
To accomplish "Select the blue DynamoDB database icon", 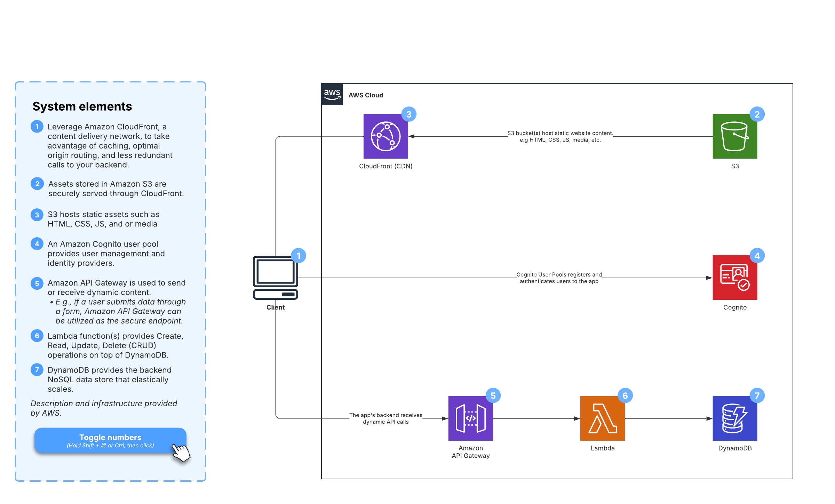I will pos(734,418).
